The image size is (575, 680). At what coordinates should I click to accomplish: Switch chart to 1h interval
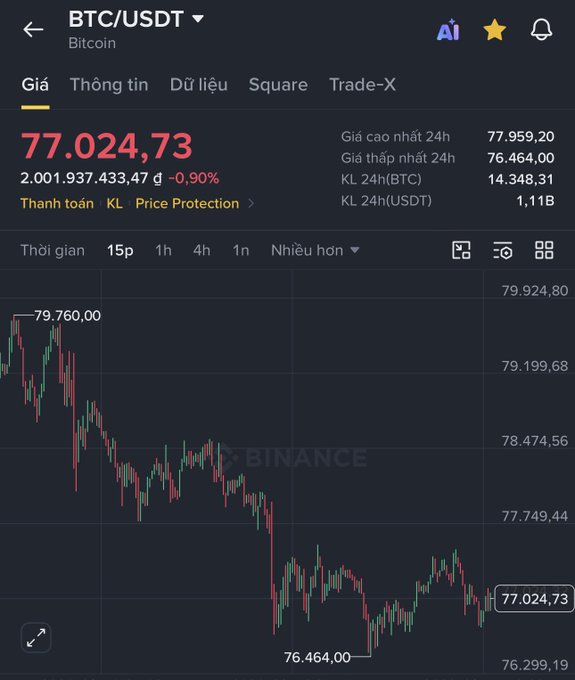[163, 250]
